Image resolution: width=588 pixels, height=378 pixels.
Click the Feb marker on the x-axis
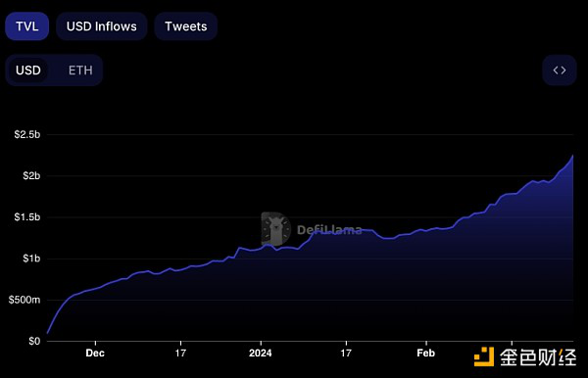(x=425, y=353)
